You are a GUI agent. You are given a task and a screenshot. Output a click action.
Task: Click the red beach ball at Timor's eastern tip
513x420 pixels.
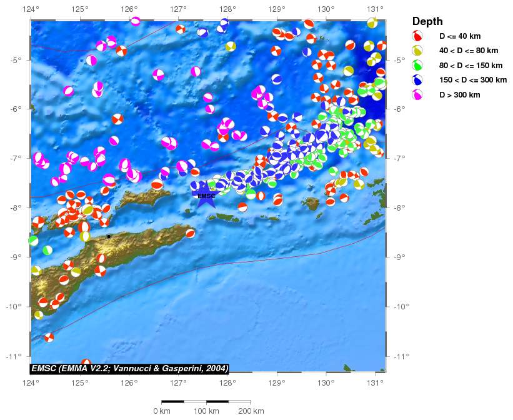[190, 233]
